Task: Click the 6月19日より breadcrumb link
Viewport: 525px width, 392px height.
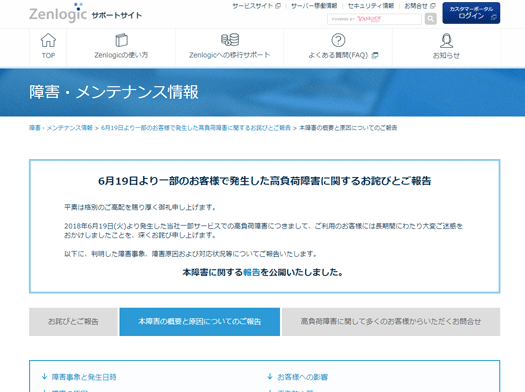Action: click(196, 128)
